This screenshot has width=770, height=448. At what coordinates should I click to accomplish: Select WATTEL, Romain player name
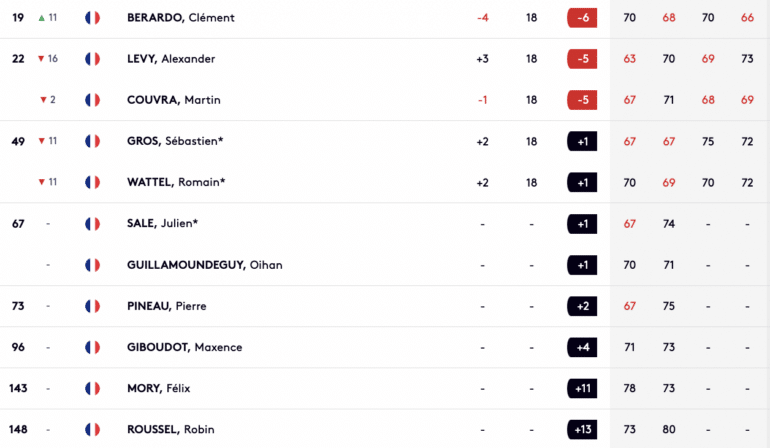(x=176, y=182)
